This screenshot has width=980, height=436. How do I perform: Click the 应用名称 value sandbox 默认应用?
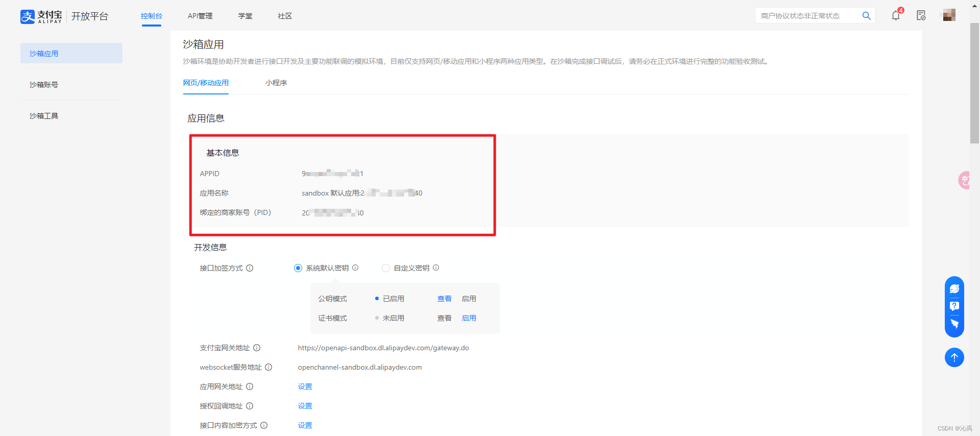pyautogui.click(x=362, y=193)
